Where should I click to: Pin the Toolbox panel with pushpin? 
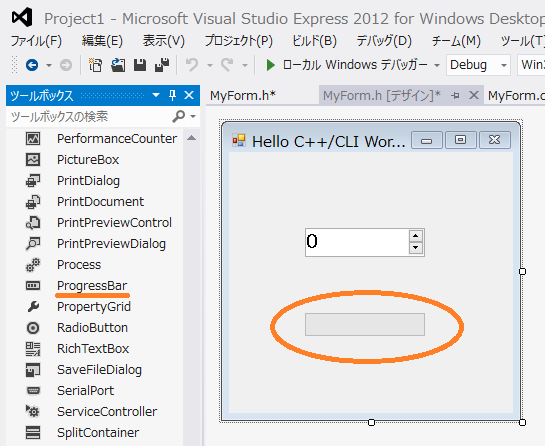(x=172, y=95)
